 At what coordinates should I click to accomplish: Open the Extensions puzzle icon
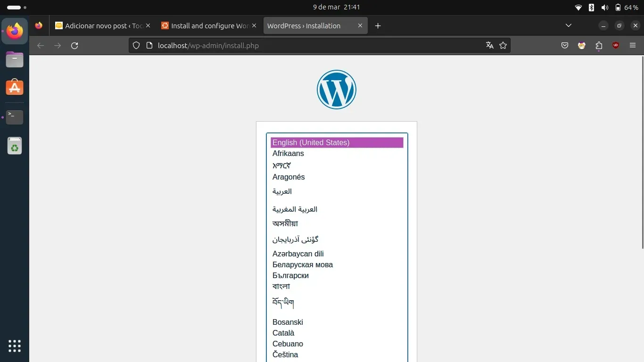tap(599, 46)
